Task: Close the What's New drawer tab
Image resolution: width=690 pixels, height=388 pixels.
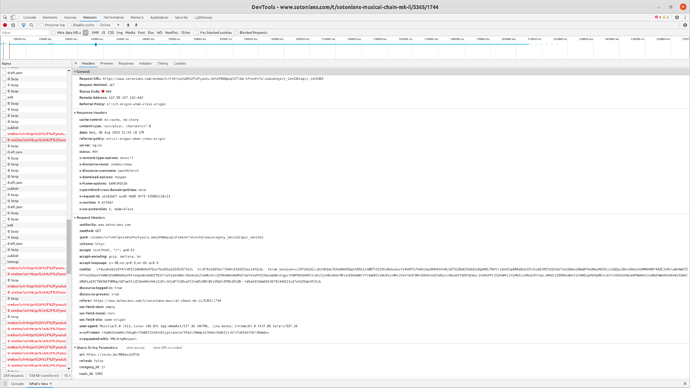Action: (51, 384)
